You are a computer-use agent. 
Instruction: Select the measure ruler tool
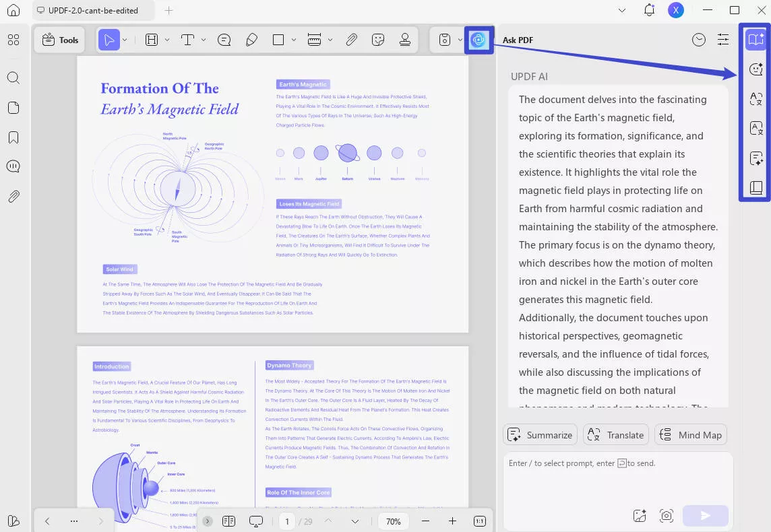(x=314, y=40)
